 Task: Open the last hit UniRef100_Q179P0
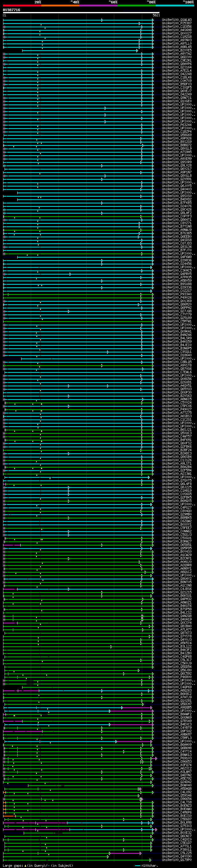click(176, 860)
